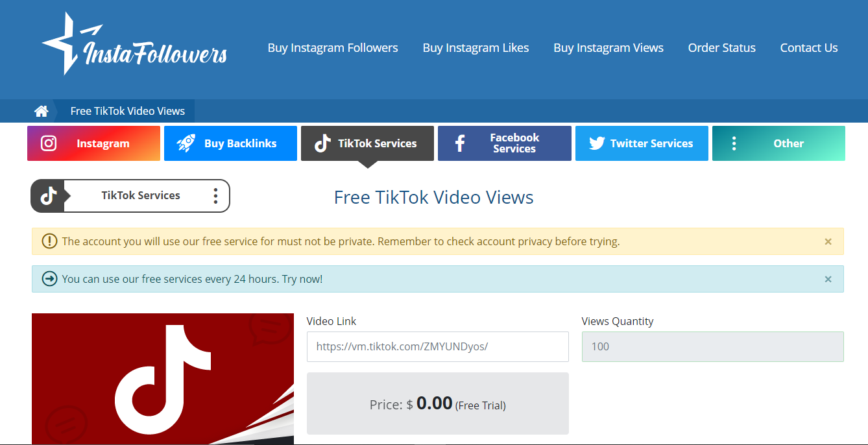This screenshot has width=868, height=445.
Task: Select the Other services tab
Action: 778,143
